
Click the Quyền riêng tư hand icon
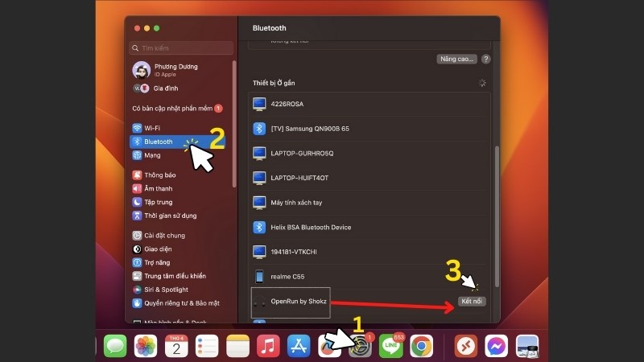click(137, 303)
